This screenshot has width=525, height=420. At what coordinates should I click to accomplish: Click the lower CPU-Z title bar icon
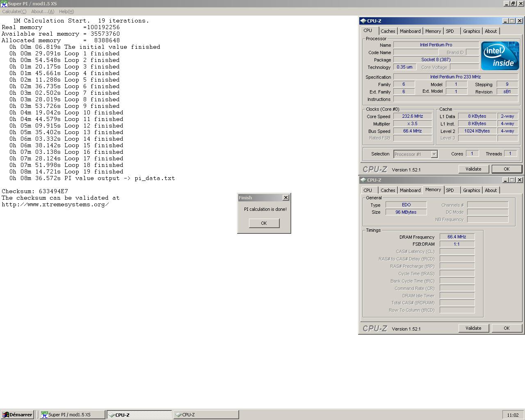point(363,180)
